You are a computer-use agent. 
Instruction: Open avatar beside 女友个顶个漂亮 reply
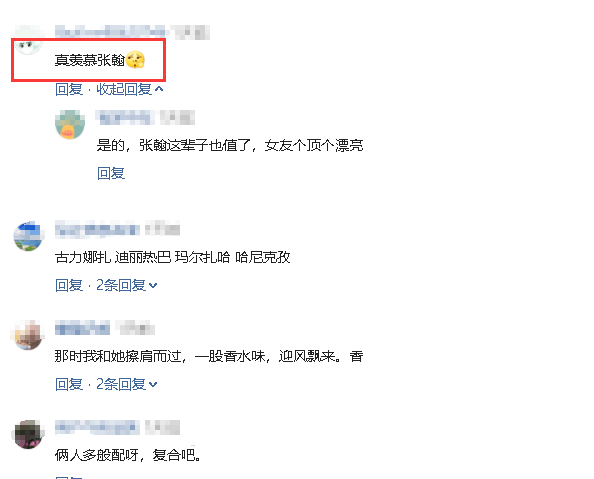point(70,125)
